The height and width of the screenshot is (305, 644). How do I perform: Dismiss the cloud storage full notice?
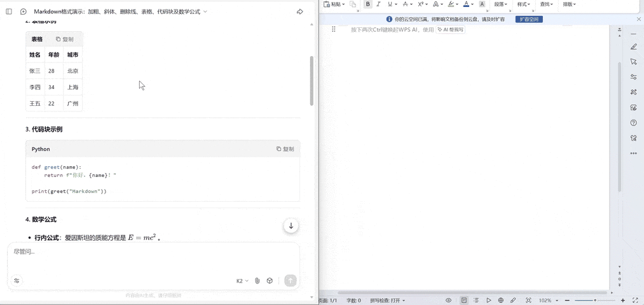(x=638, y=19)
